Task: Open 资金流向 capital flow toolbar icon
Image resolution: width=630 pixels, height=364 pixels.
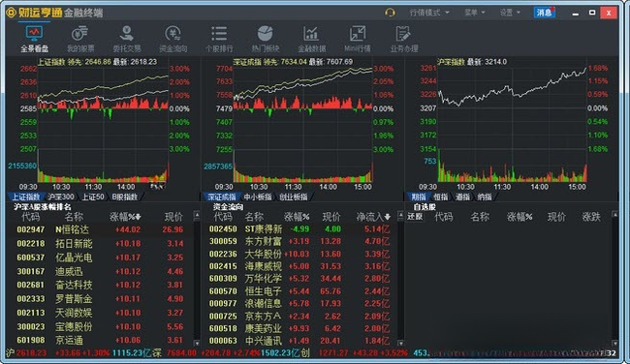Action: pos(173,39)
